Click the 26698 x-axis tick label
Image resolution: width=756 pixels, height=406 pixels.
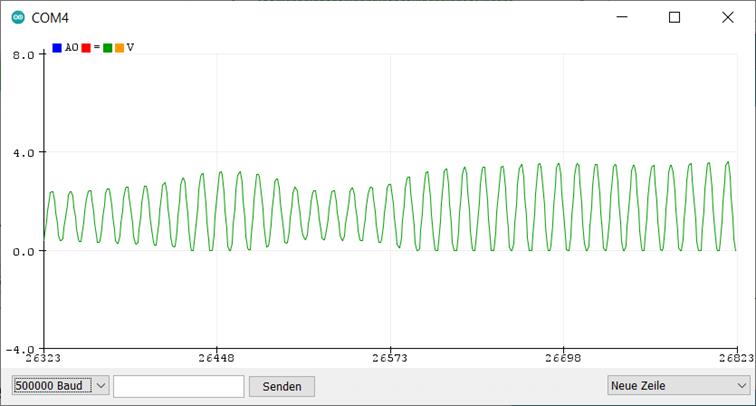563,357
